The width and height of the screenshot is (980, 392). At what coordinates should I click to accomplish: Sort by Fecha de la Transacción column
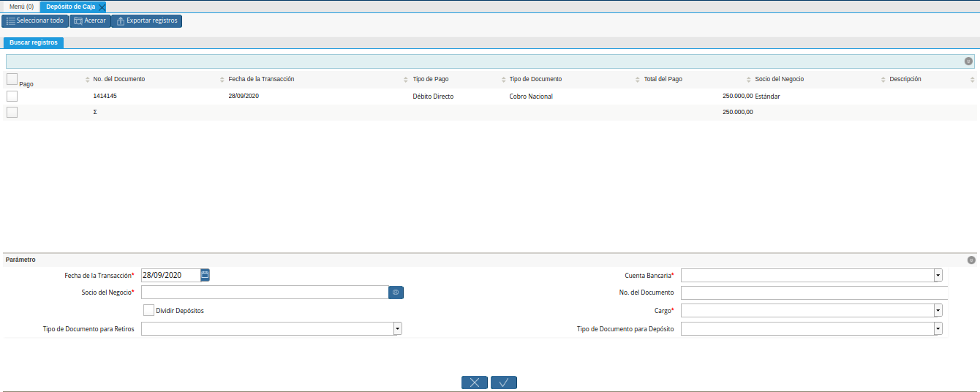(261, 79)
